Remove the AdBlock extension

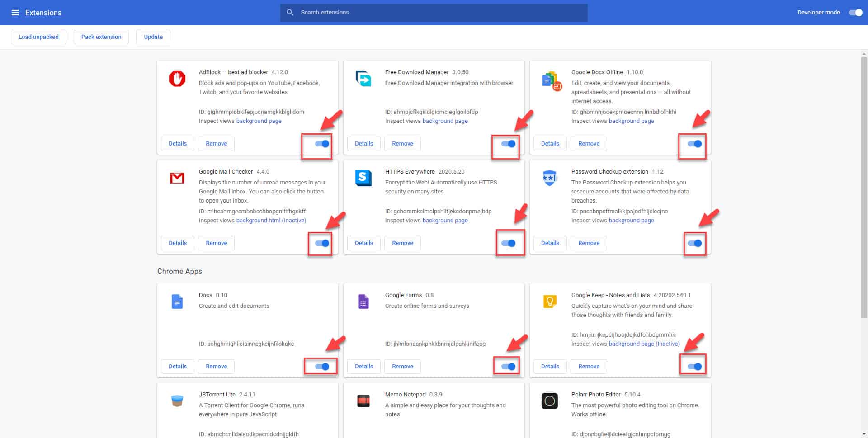tap(217, 144)
